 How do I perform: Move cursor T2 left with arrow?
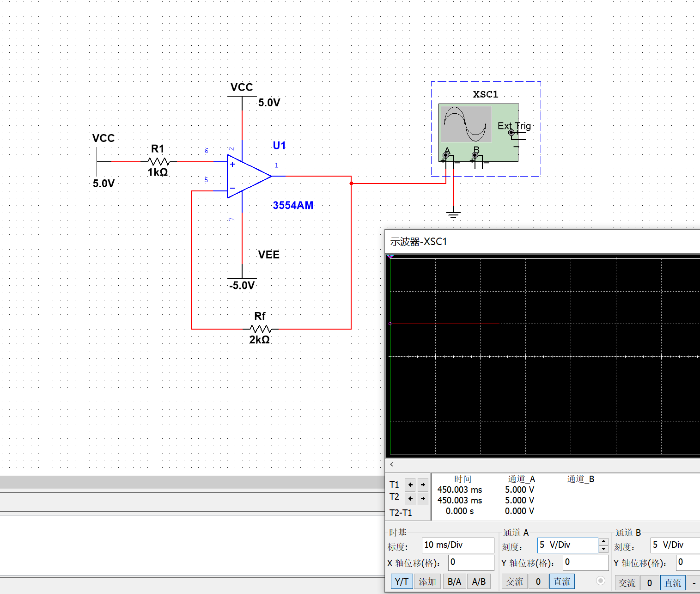[410, 499]
